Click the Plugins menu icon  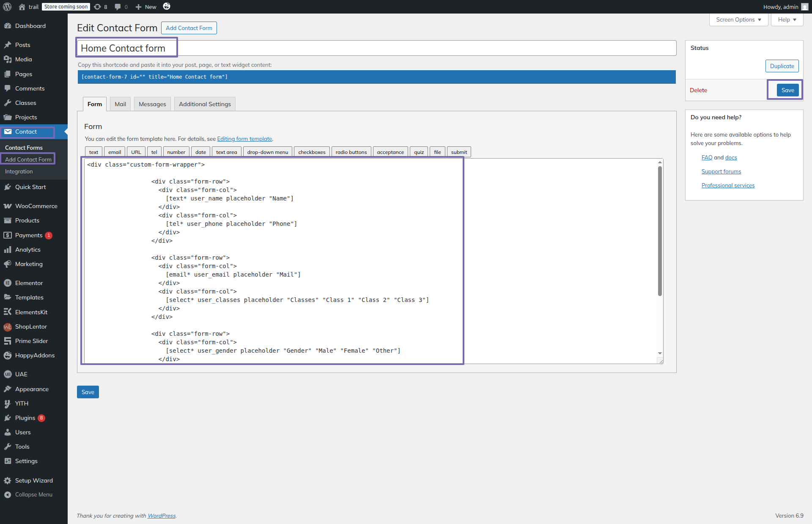click(8, 418)
